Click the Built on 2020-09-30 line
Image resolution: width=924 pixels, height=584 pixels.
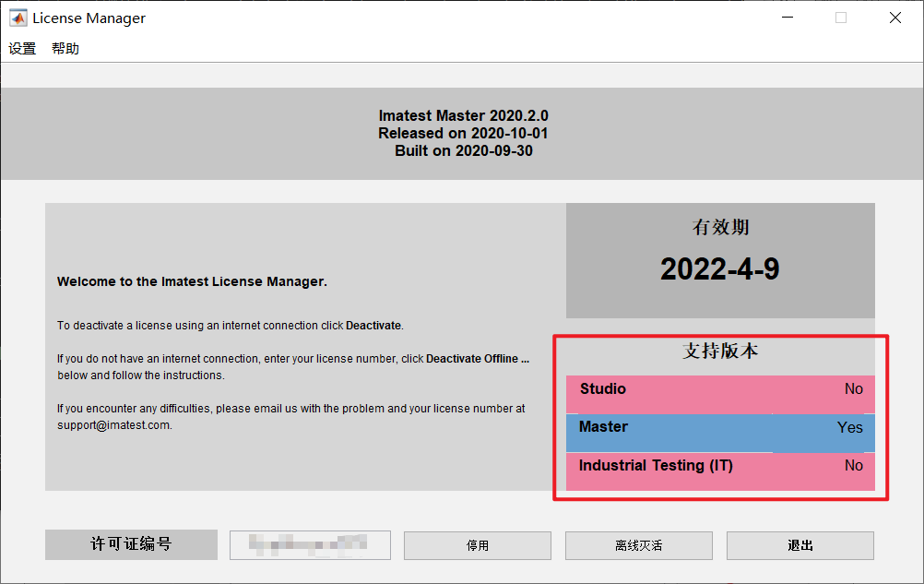[x=464, y=151]
